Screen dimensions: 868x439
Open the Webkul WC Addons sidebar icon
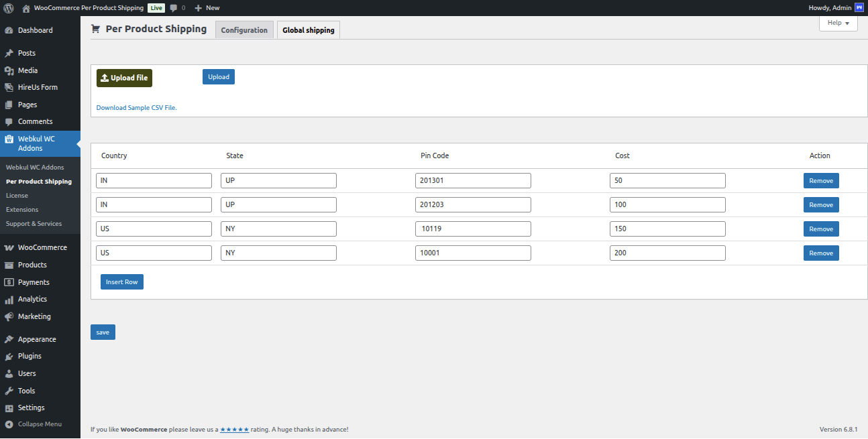coord(9,139)
